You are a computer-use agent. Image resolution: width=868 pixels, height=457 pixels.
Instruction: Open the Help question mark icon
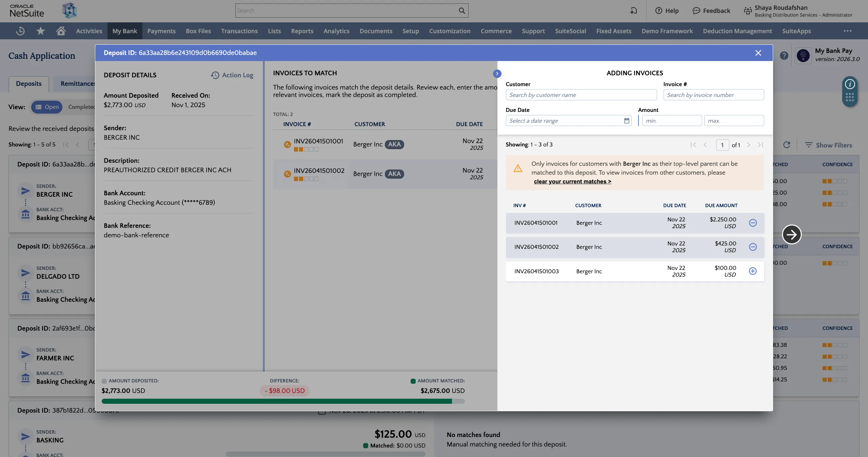[658, 11]
